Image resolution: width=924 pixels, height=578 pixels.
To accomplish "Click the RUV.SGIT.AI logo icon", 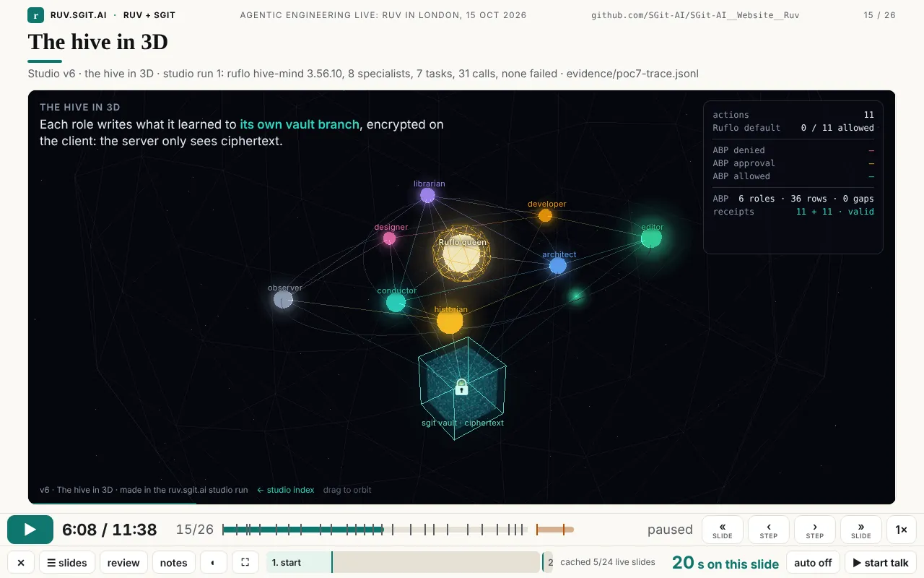I will pos(36,15).
